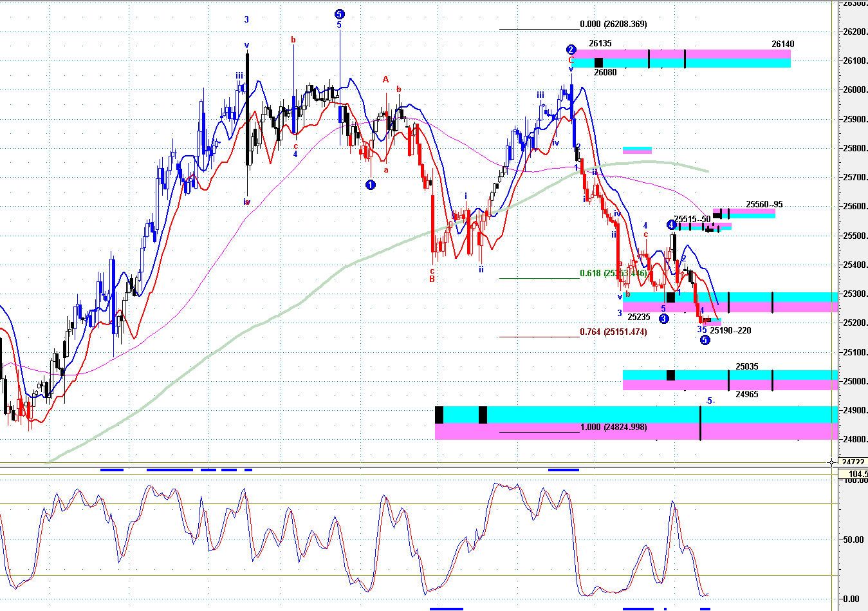Select the 0.618 Fibonacci retracement label
Viewport: 868px width, 611px height.
(613, 274)
